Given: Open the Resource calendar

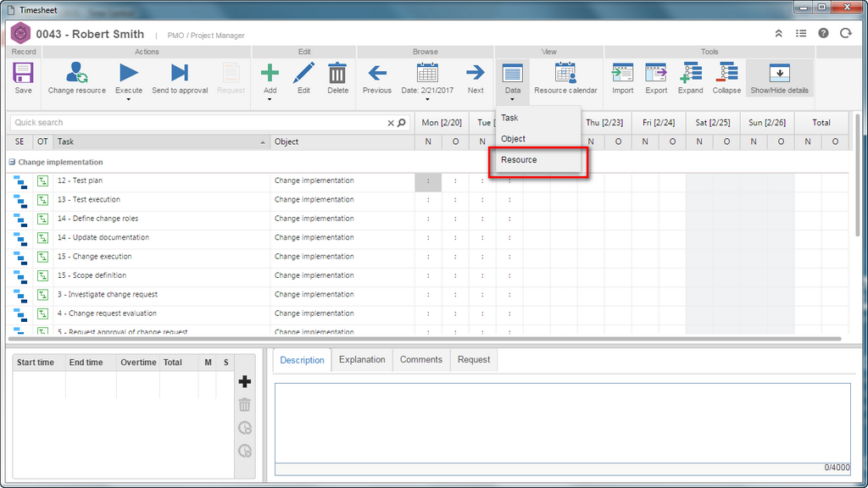Looking at the screenshot, I should pyautogui.click(x=565, y=78).
